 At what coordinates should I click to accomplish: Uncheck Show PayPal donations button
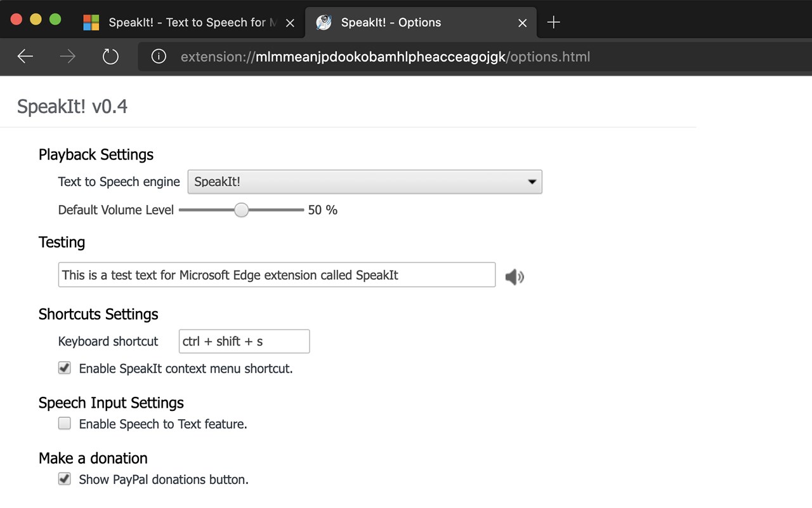[65, 479]
